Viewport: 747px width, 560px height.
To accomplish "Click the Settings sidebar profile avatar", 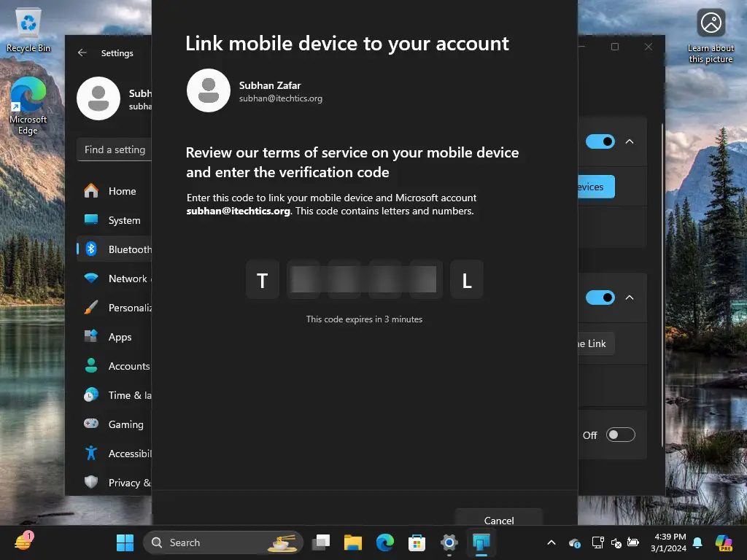I will click(98, 98).
